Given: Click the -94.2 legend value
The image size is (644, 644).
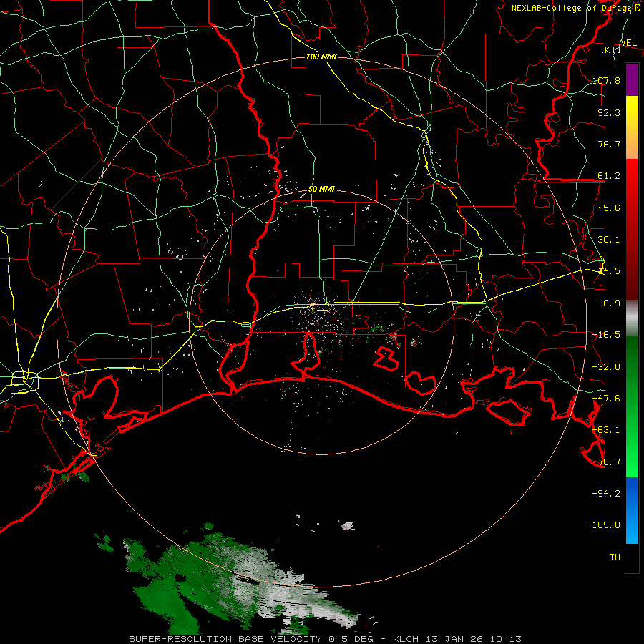Looking at the screenshot, I should point(606,494).
